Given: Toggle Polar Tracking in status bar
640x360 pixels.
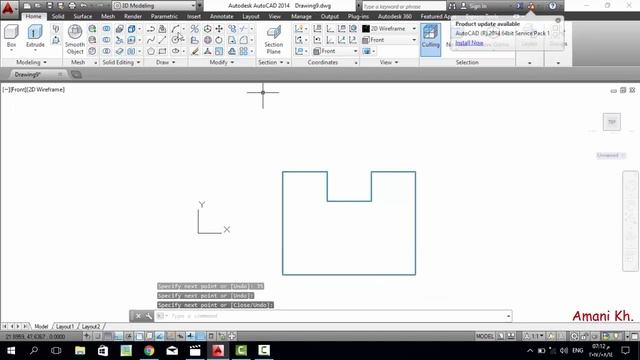Looking at the screenshot, I should [x=129, y=336].
